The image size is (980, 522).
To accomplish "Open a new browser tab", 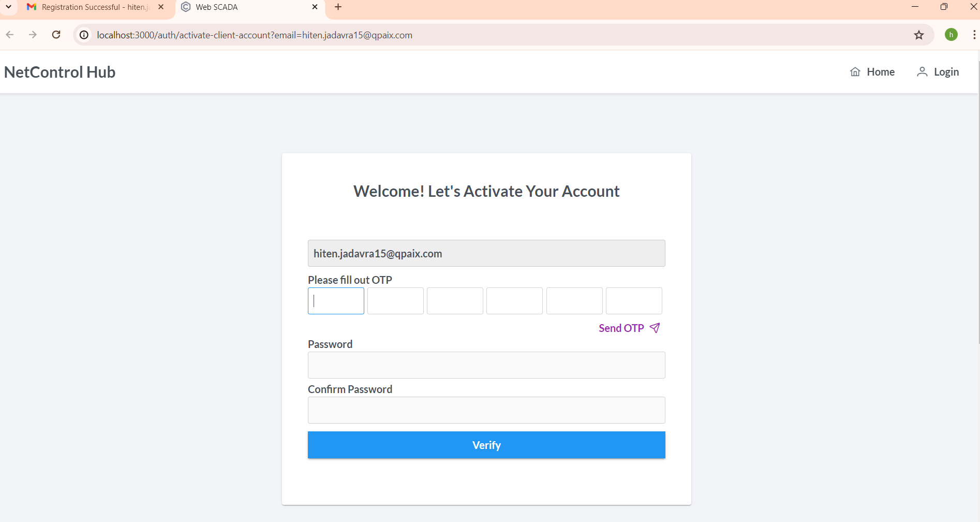I will point(338,7).
